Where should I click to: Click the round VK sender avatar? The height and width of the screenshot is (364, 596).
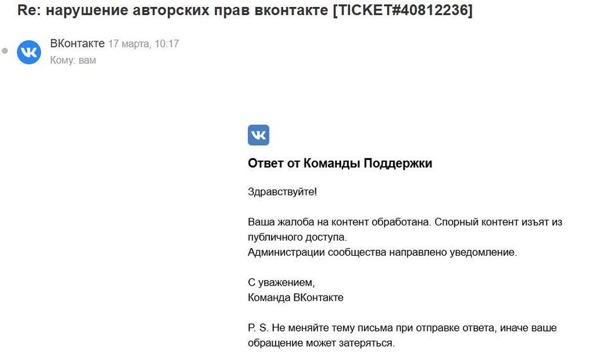click(29, 52)
